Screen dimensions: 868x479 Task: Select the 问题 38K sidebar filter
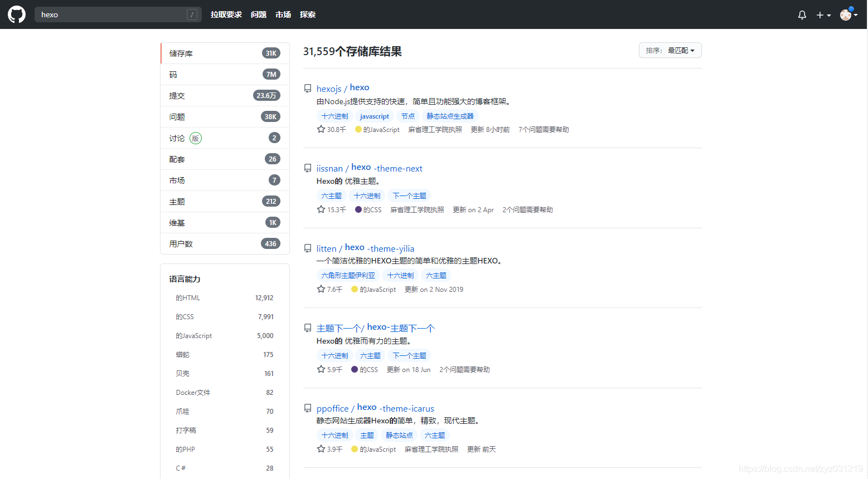(225, 117)
